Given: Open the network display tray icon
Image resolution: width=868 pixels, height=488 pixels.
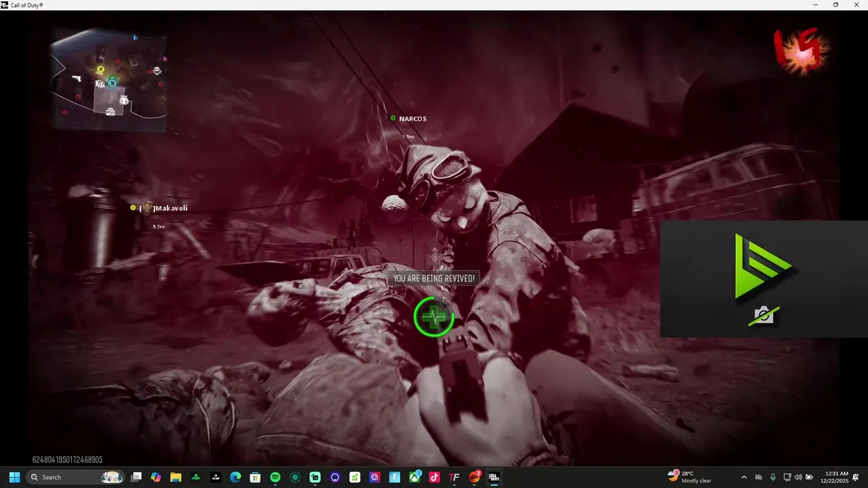Looking at the screenshot, I should pyautogui.click(x=787, y=477).
